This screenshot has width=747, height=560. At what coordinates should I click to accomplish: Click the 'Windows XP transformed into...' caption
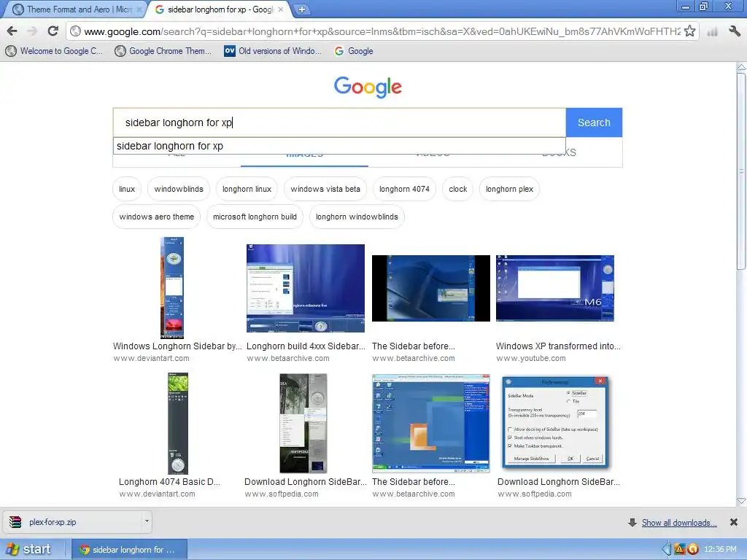[558, 346]
